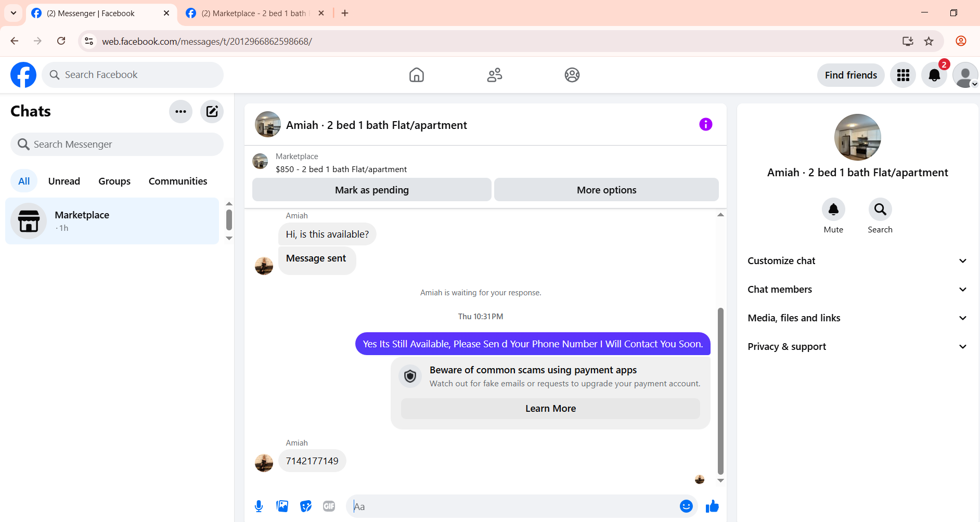Click the conversation scrollbar thumb
The height and width of the screenshot is (522, 980).
pos(720,391)
